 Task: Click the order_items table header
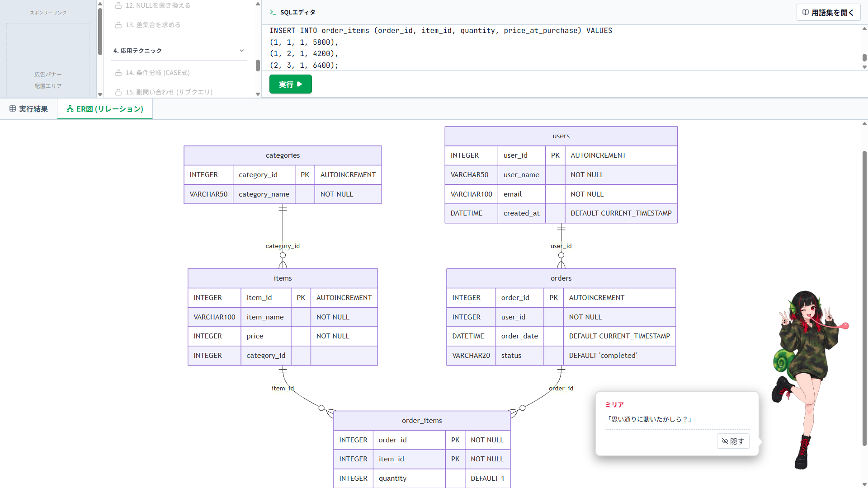(422, 421)
